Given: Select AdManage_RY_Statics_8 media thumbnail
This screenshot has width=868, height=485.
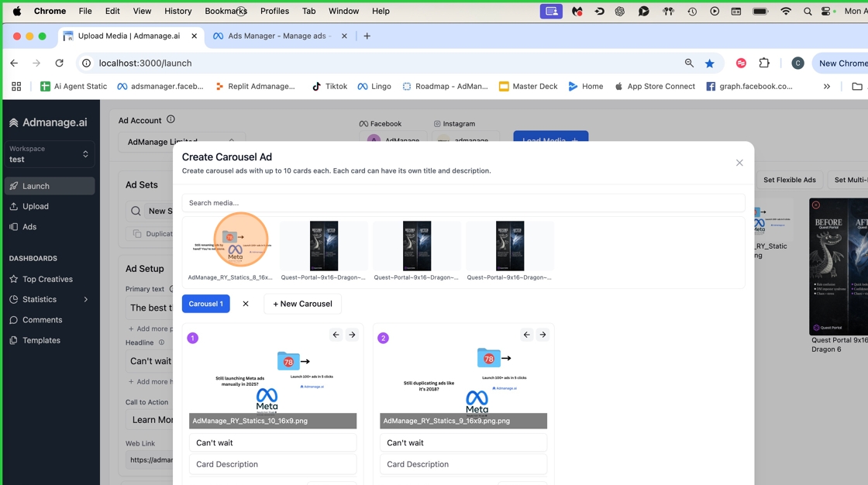Looking at the screenshot, I should (230, 246).
